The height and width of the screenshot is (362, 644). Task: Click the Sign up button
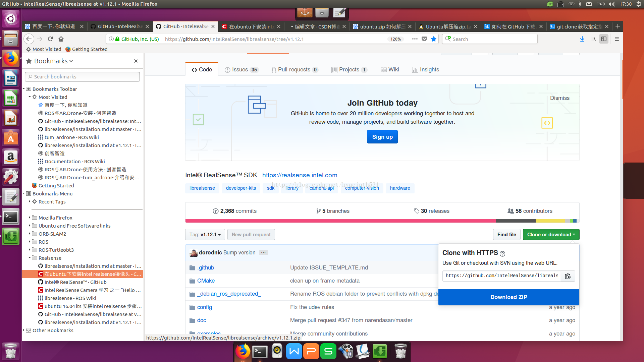pyautogui.click(x=382, y=137)
